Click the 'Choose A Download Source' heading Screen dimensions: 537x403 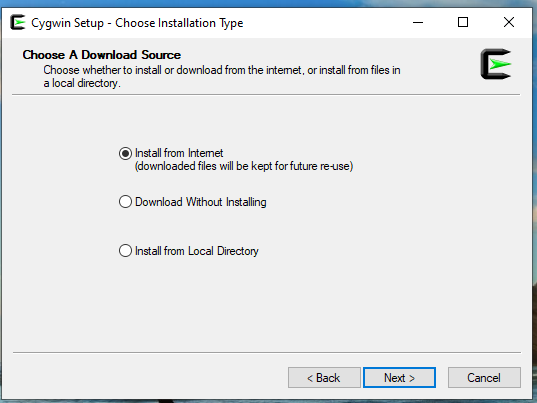[x=102, y=55]
